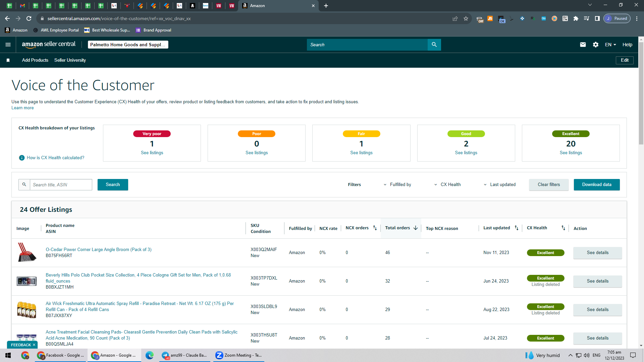The height and width of the screenshot is (362, 644).
Task: Sort Total orders descending arrow
Action: pos(416,228)
